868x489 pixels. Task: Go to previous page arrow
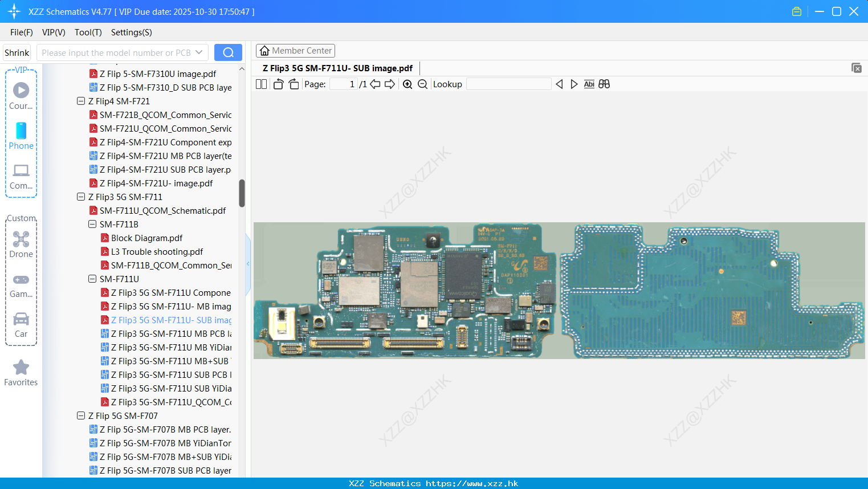pos(375,84)
